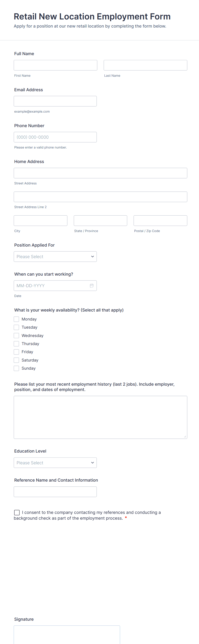Image resolution: width=199 pixels, height=644 pixels.
Task: Toggle the Sunday availability checkbox
Action: [x=16, y=368]
